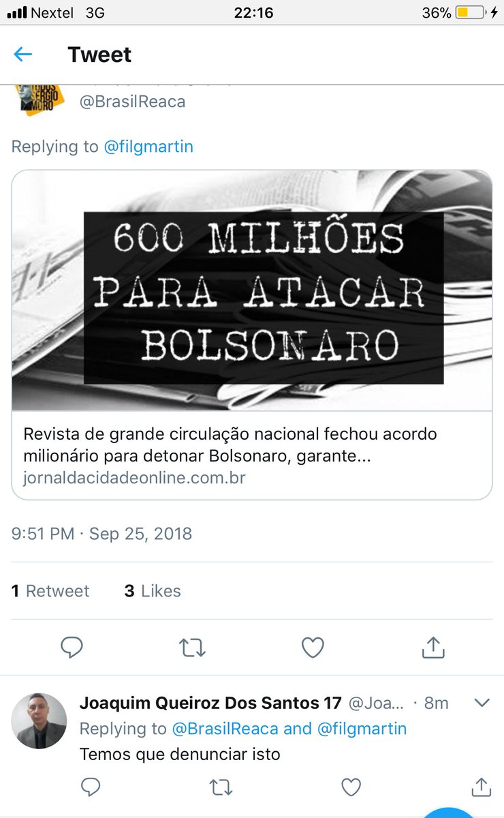The width and height of the screenshot is (504, 818).
Task: Open the @filgmartin mention under the BrasilReaca handle
Action: (148, 147)
